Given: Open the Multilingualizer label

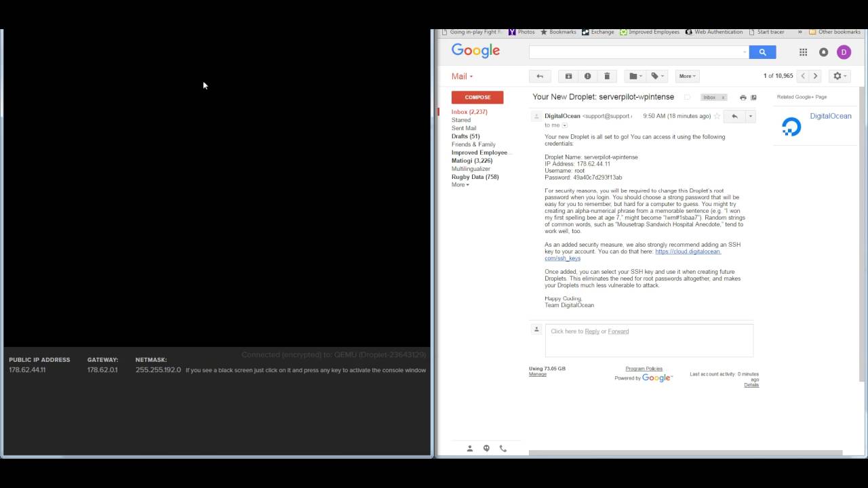Looking at the screenshot, I should 471,169.
